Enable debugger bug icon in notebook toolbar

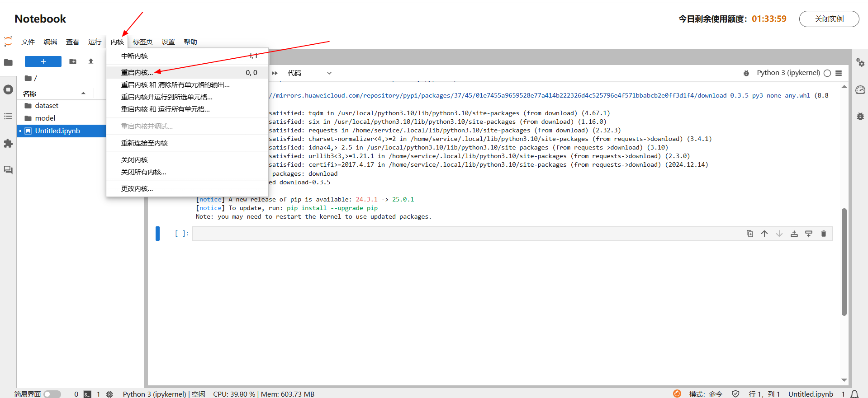746,73
